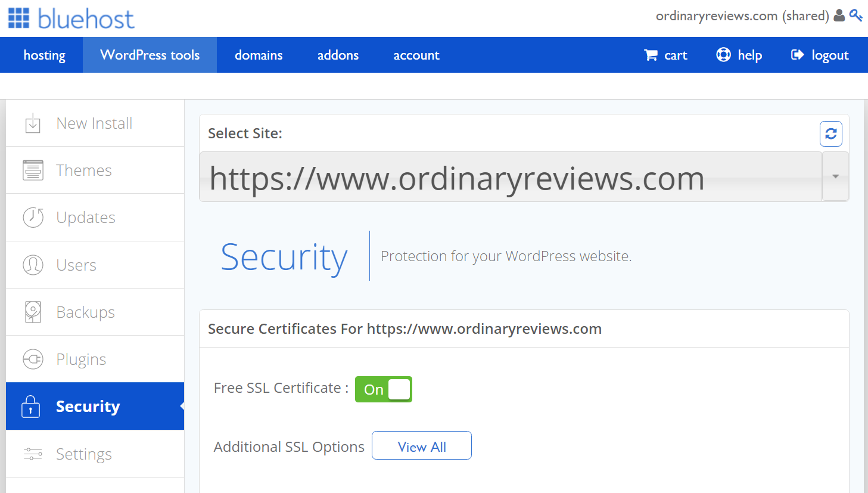Click the bluehost wordmark
The width and height of the screenshot is (868, 493).
point(86,18)
